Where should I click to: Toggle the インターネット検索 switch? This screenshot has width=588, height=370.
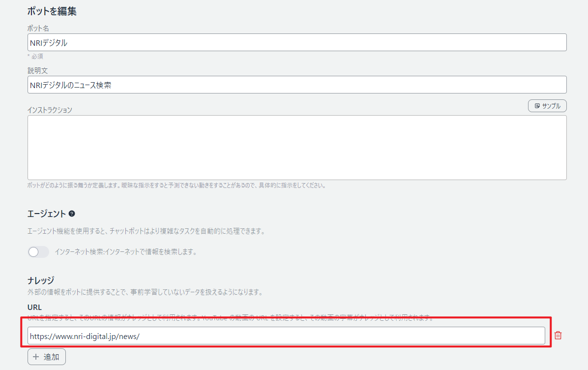38,252
